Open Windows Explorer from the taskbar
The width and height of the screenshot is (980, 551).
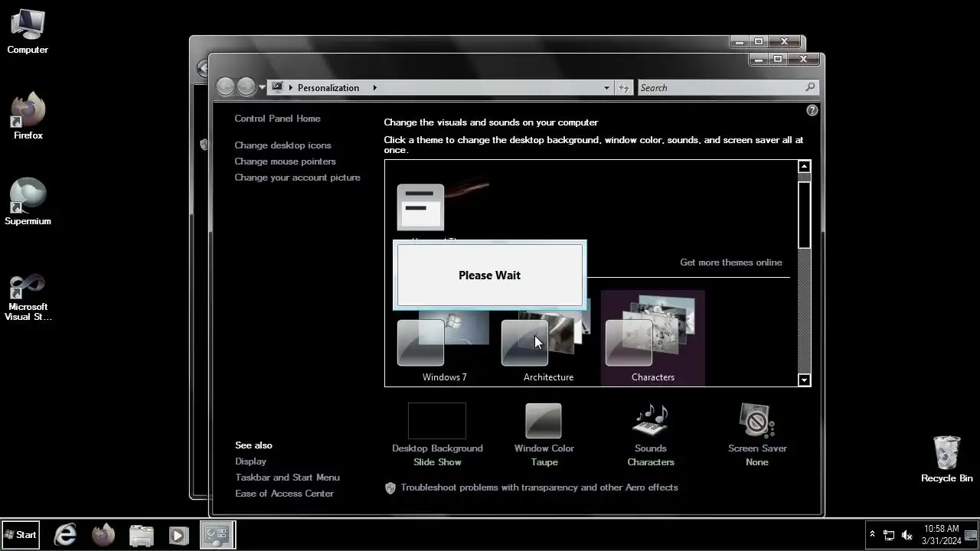point(141,535)
